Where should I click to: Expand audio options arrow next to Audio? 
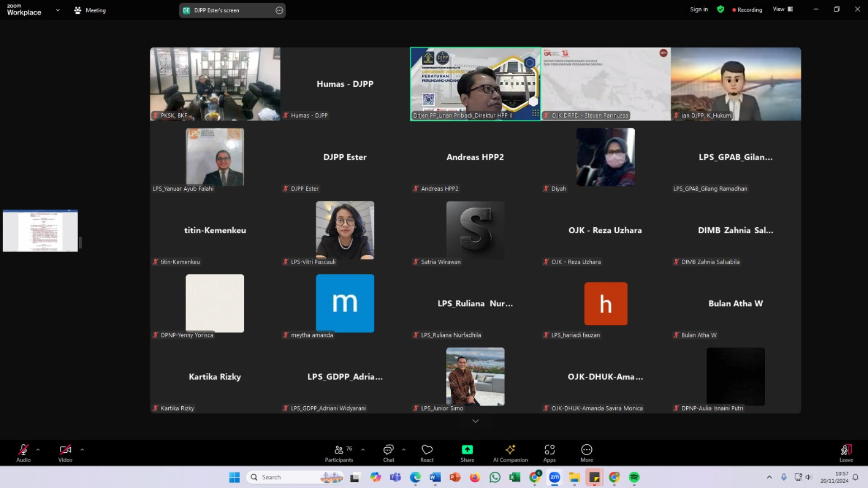click(x=38, y=450)
